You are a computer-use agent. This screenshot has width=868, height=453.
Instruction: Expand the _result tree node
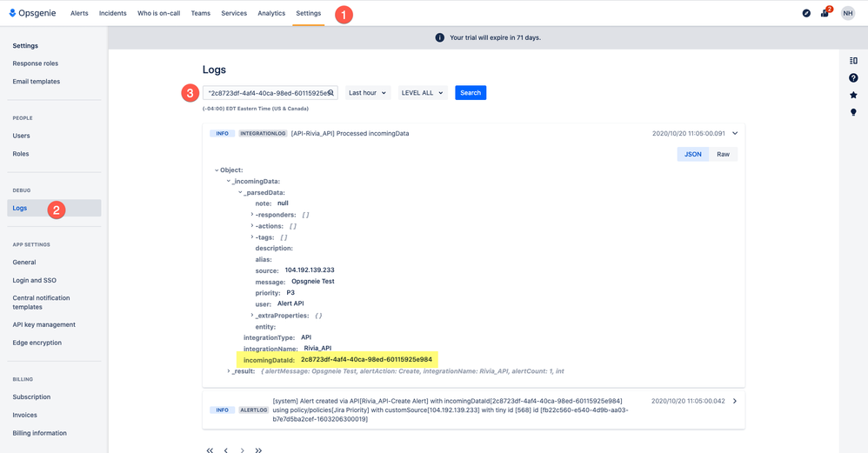[228, 371]
